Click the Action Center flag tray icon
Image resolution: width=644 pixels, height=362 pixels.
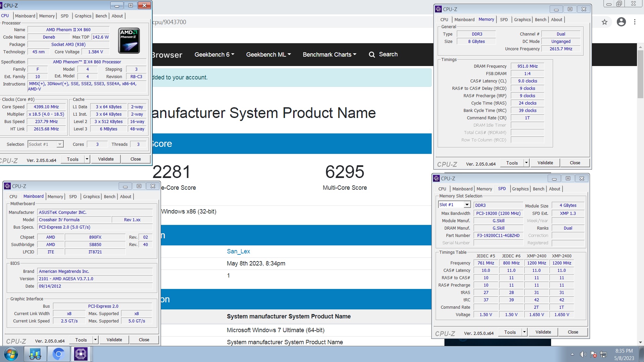(593, 354)
